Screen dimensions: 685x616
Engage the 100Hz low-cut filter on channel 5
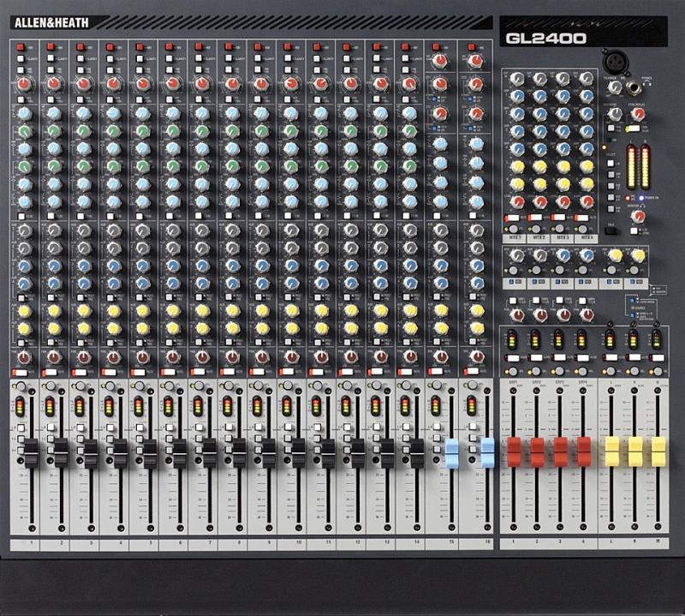click(143, 99)
